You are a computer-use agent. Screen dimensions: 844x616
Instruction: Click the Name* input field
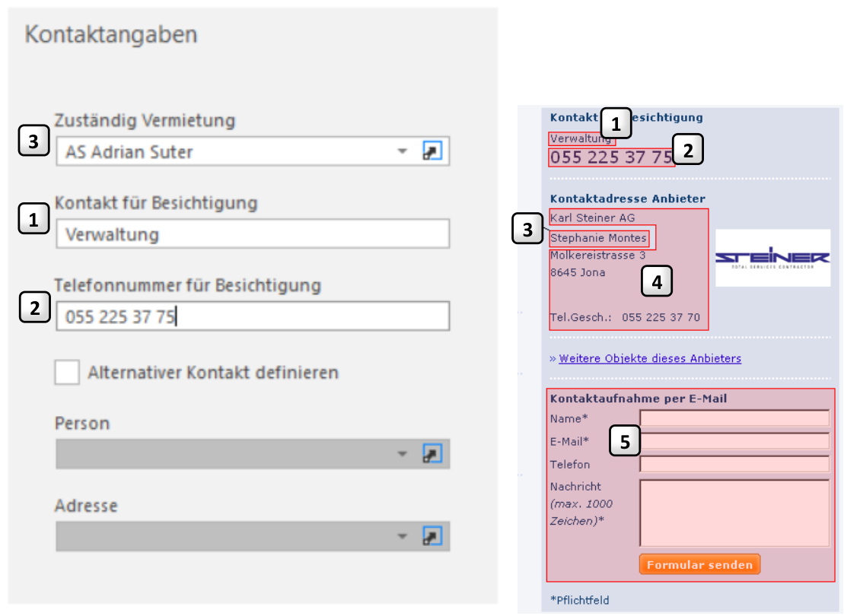(x=734, y=418)
